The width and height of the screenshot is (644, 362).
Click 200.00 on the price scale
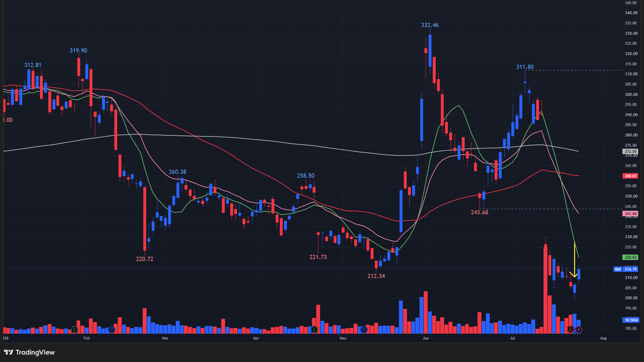tap(631, 298)
